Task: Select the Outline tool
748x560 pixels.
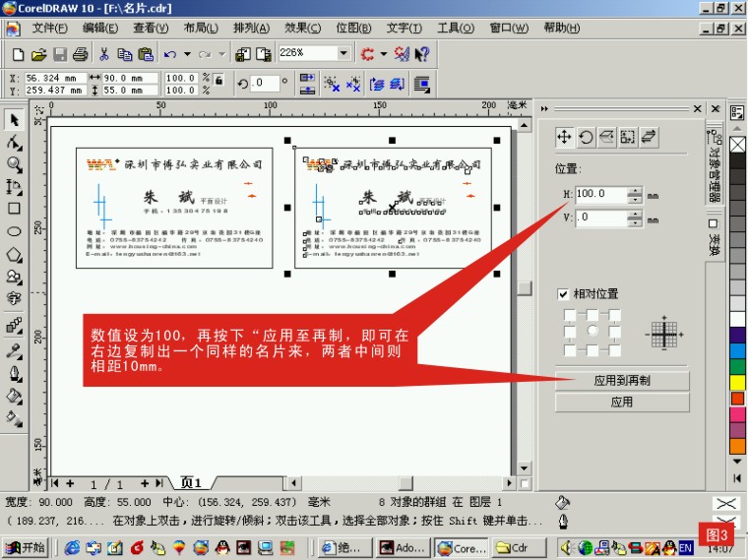Action: click(15, 373)
